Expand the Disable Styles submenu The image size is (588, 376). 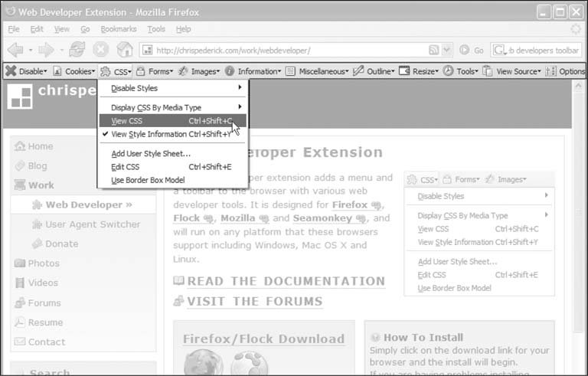(172, 88)
